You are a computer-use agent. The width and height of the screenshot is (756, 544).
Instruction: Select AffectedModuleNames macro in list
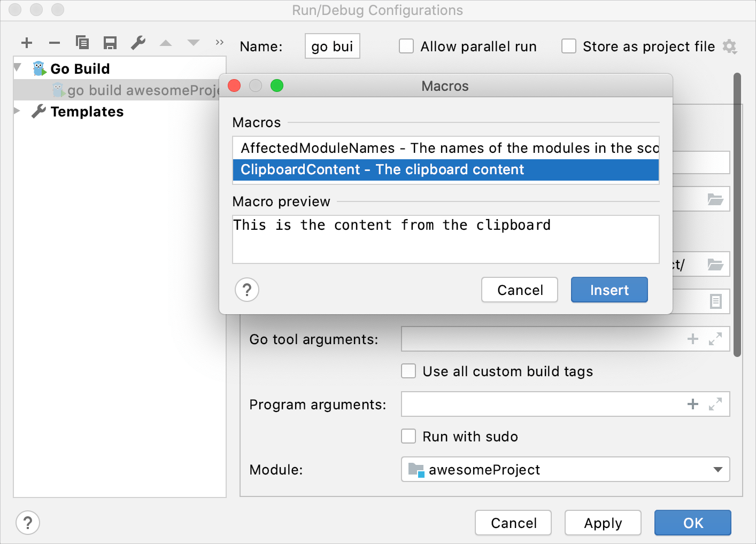point(446,148)
